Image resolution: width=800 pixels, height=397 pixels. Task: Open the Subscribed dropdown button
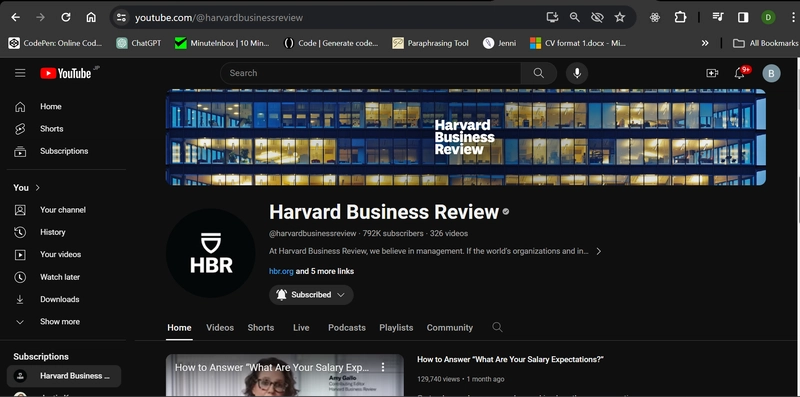tap(311, 295)
